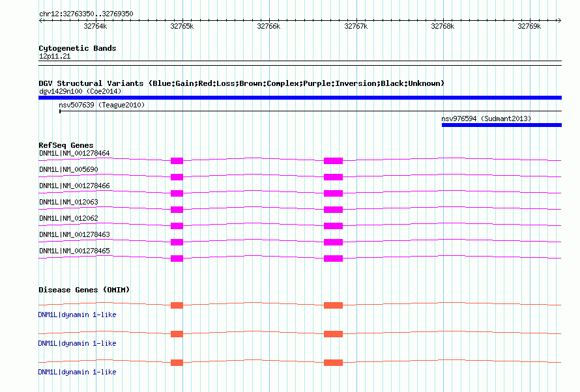Click the left magenta exon of NM_012063
Image resolution: width=580 pixels, height=392 pixels.
pyautogui.click(x=177, y=210)
